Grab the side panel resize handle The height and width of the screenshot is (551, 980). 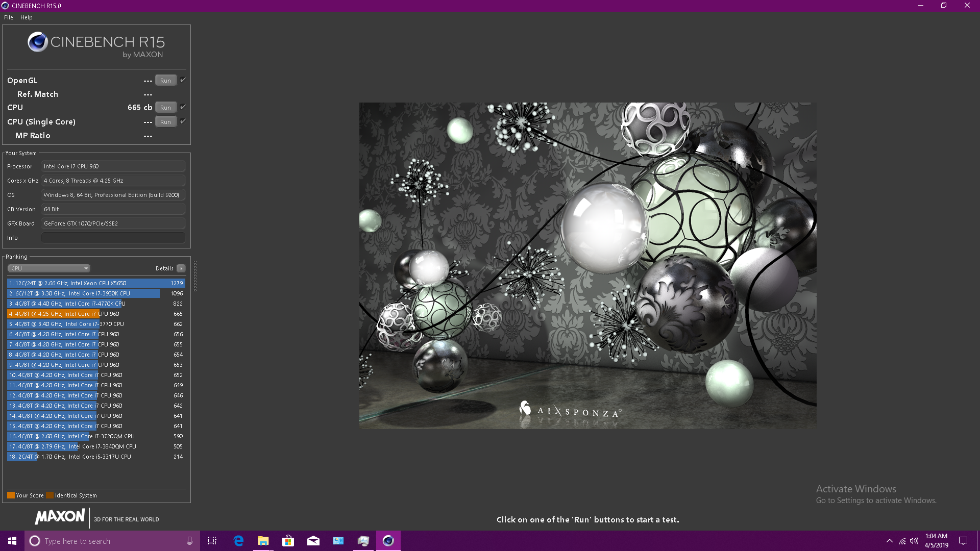coord(195,276)
